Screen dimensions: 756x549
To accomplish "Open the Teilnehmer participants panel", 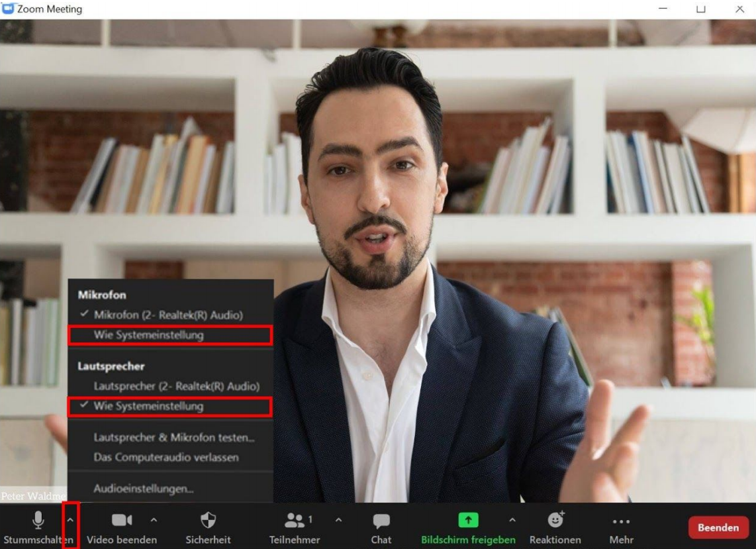I will pyautogui.click(x=294, y=521).
